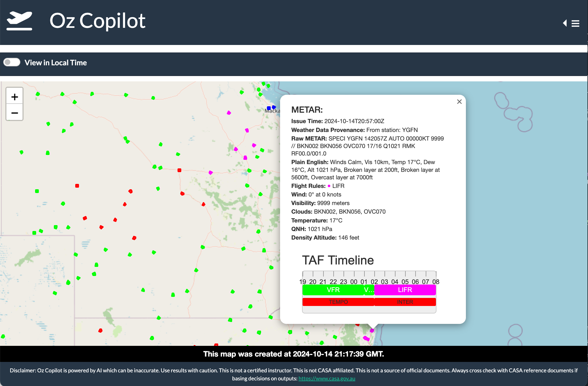Click Clouds BKN002, BKN056, OVC070 line
Screen dimensions: 588x386
click(338, 211)
